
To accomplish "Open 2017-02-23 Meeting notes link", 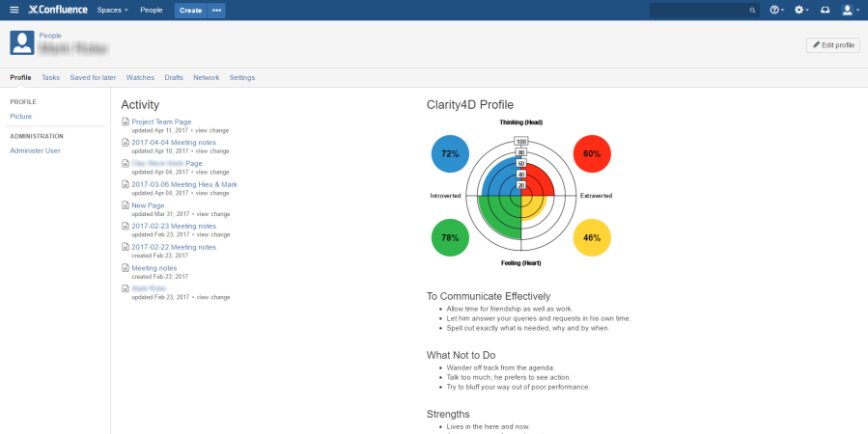I will 174,226.
